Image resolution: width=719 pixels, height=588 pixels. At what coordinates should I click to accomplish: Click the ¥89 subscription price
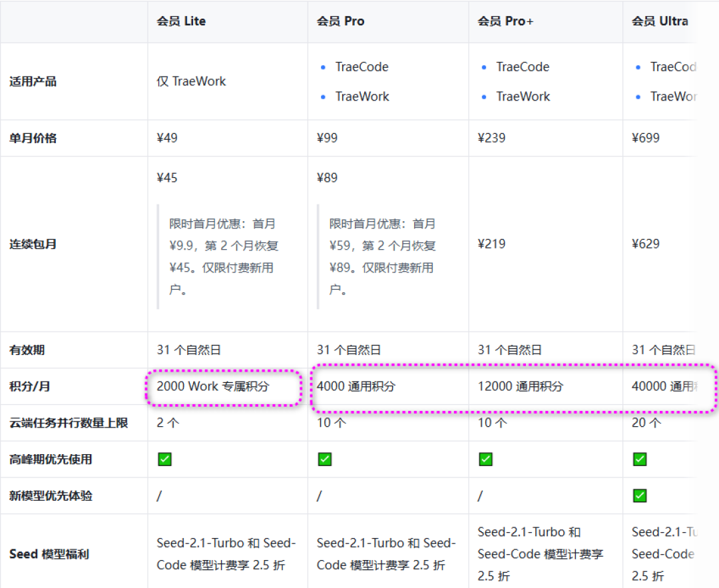(x=328, y=178)
